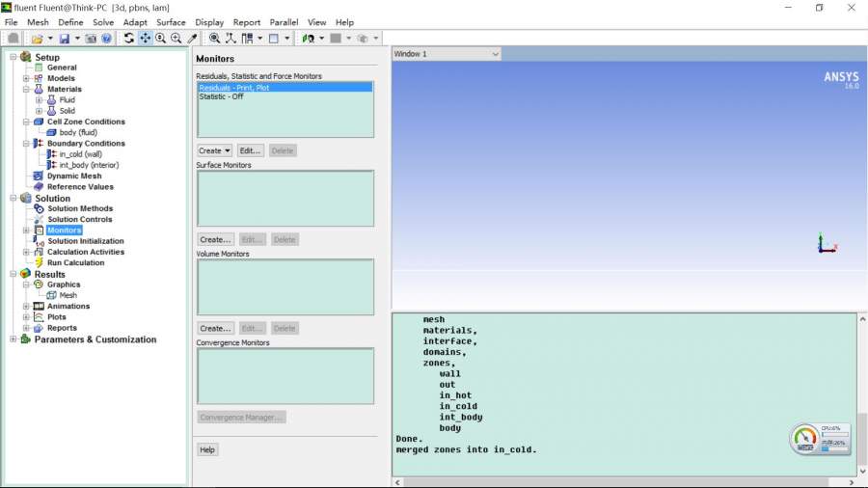Select body (fluid) cell zone
The image size is (868, 488).
[x=78, y=133]
